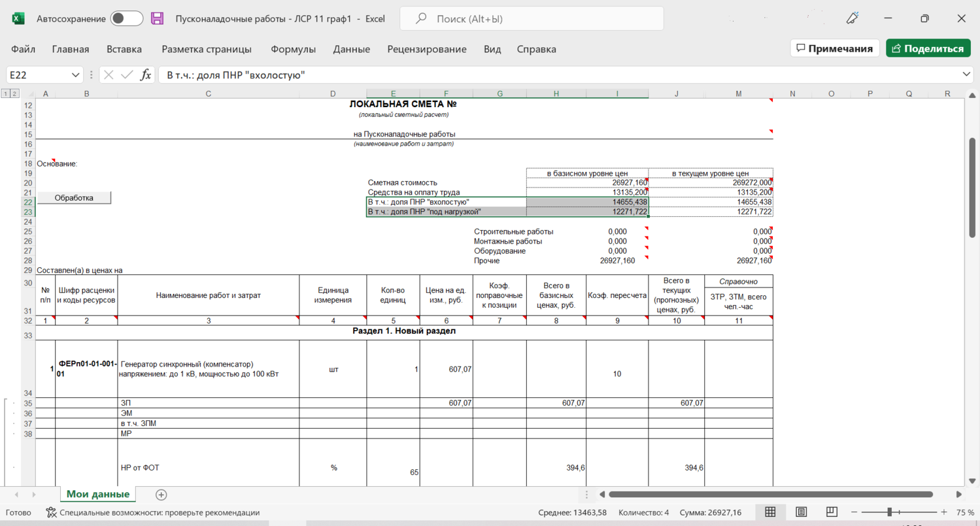Click the pen ink icon in title bar
The width and height of the screenshot is (980, 526).
(x=852, y=19)
